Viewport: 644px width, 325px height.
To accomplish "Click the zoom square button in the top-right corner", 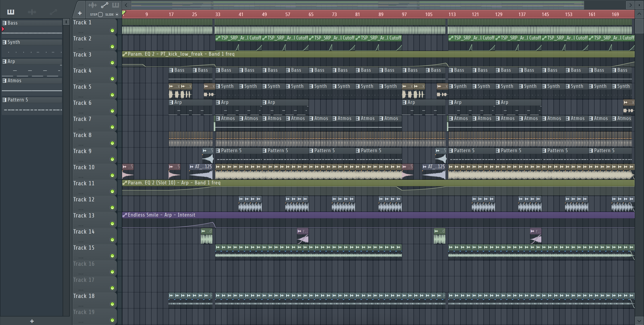I will click(x=639, y=5).
